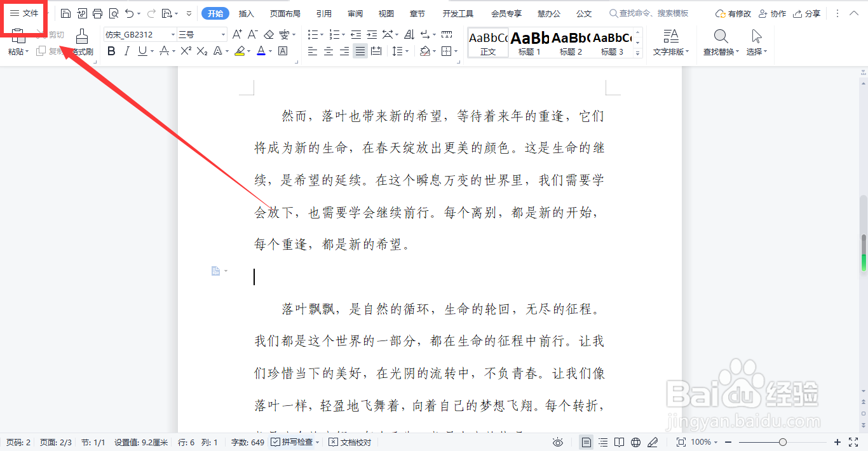Save the document with the floppy icon

(x=65, y=13)
